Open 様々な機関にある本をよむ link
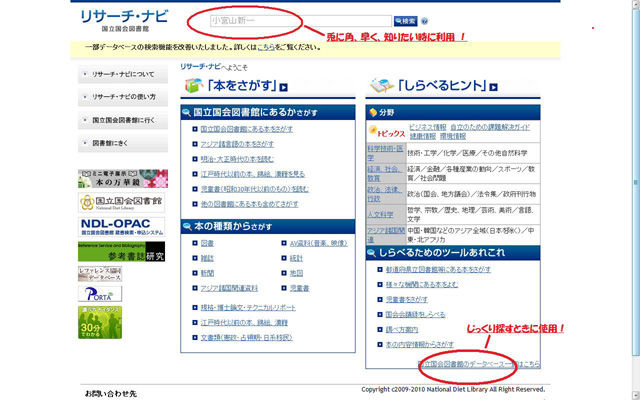 pyautogui.click(x=422, y=285)
